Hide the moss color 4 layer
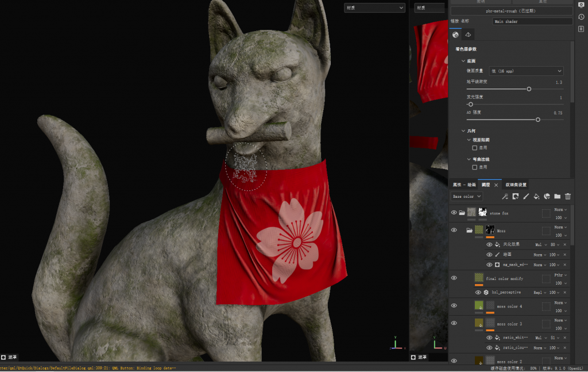The width and height of the screenshot is (588, 372). (454, 305)
